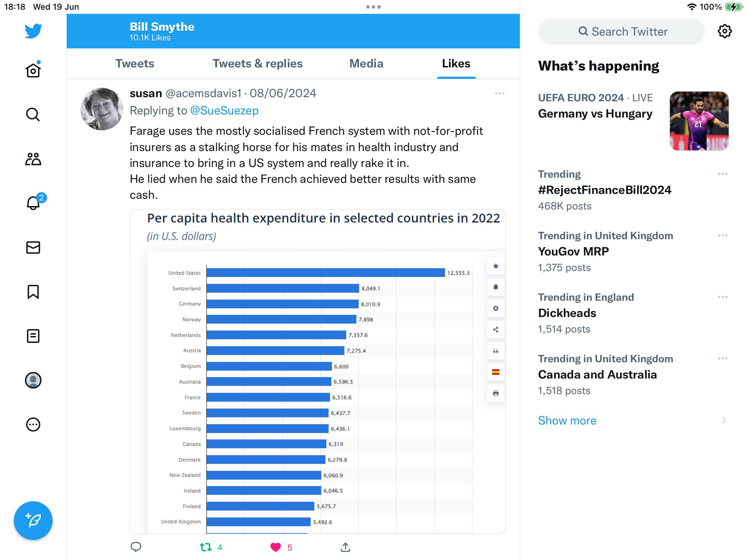Viewport: 747px width, 560px height.
Task: Click the chart settings gear icon
Action: pyautogui.click(x=496, y=308)
